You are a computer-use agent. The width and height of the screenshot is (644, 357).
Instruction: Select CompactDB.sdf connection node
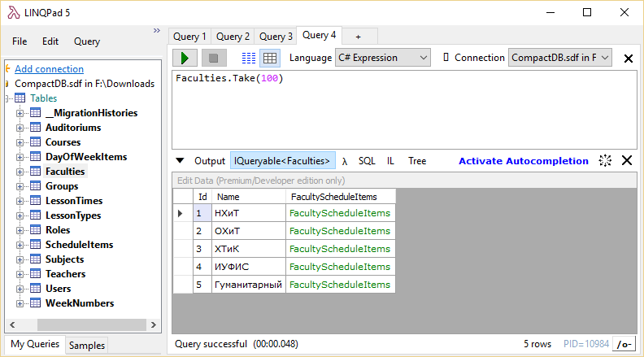[85, 84]
